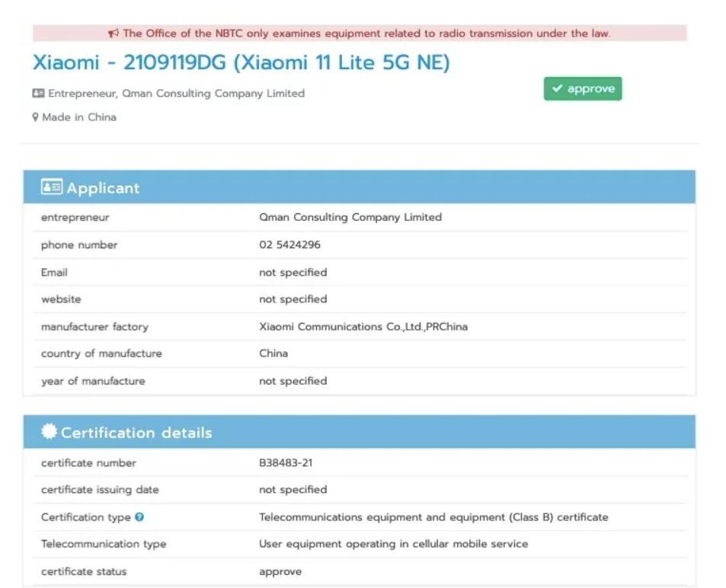726x588 pixels.
Task: Select the certificate issuing date value 'not specified'
Action: pyautogui.click(x=293, y=490)
